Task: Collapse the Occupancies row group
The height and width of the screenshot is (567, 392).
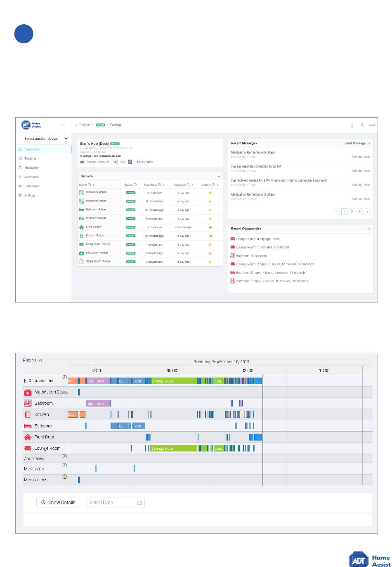Action: point(26,381)
